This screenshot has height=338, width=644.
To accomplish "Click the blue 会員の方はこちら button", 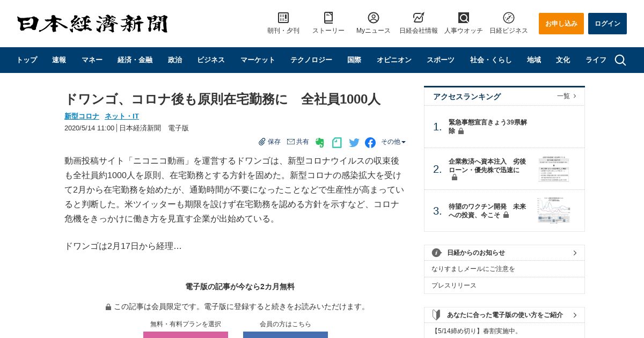I will tap(286, 335).
